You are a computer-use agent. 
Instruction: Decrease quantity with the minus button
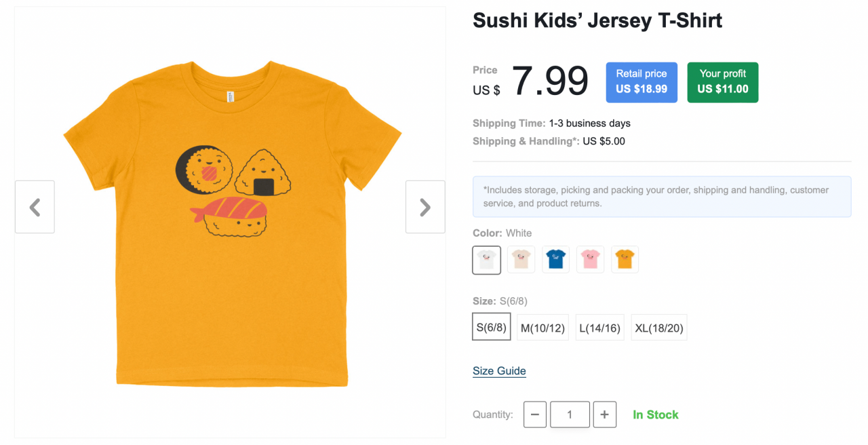tap(535, 414)
